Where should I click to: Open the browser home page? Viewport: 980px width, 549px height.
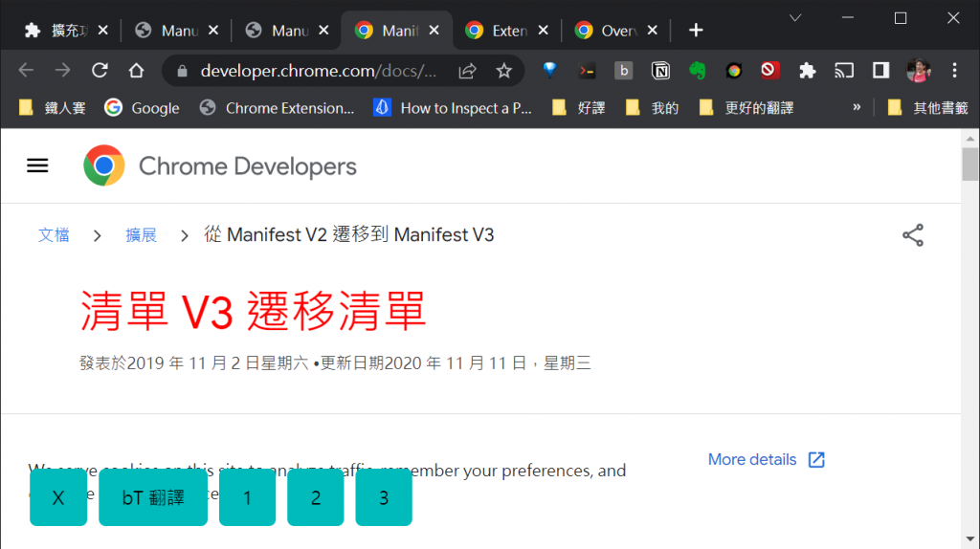click(x=136, y=71)
